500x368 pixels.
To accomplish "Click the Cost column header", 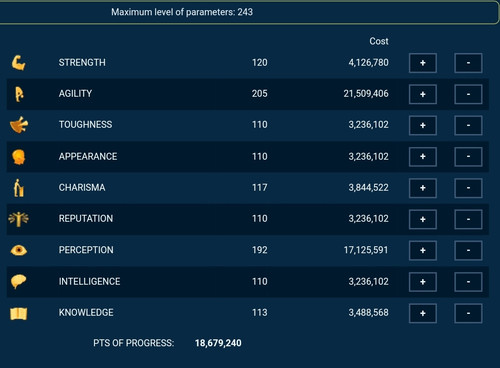I will point(379,41).
